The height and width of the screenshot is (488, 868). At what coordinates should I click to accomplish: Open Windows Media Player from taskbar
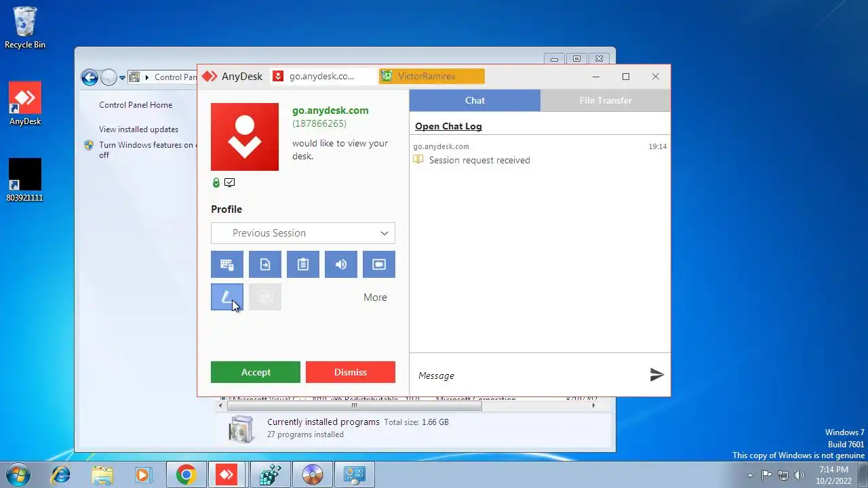click(144, 475)
